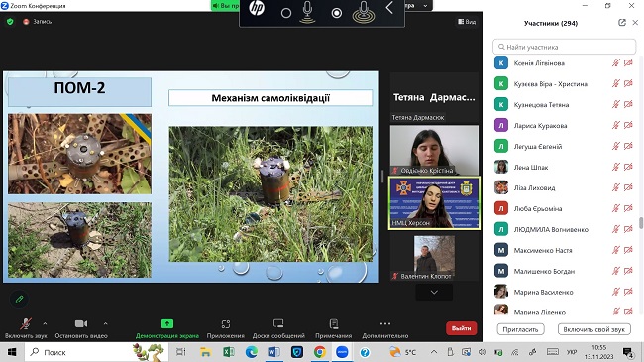
Task: Open the Screen share button
Action: (x=166, y=328)
